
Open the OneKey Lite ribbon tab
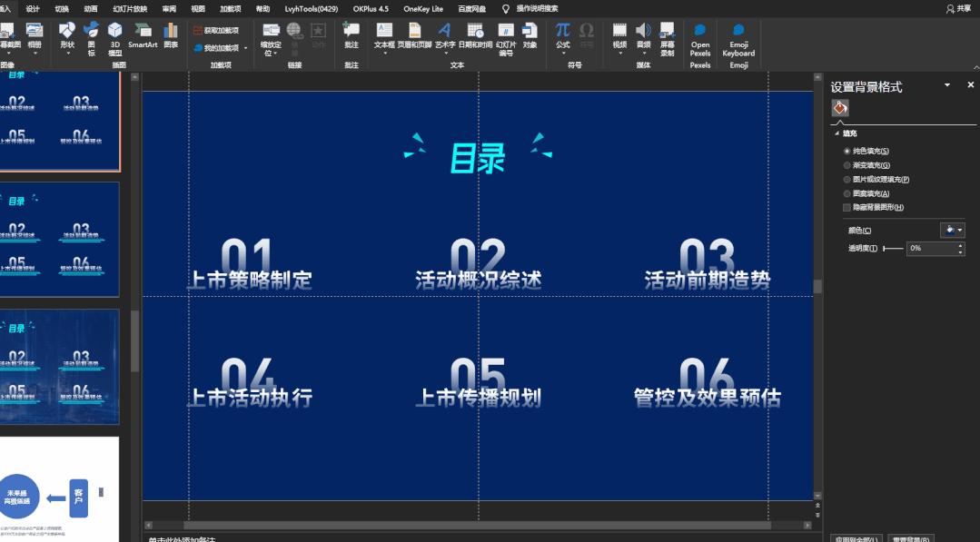point(422,7)
